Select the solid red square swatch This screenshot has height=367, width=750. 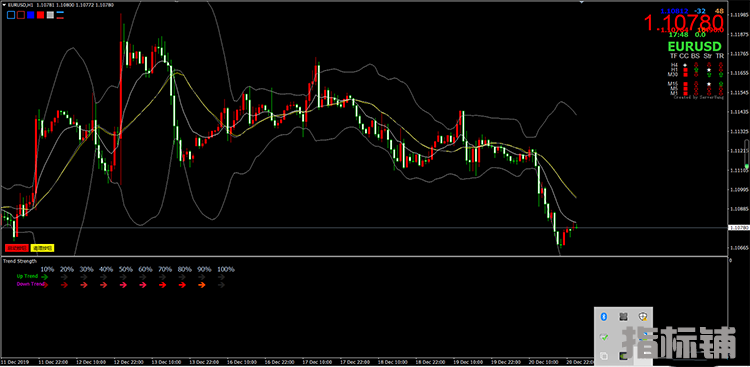[x=41, y=15]
